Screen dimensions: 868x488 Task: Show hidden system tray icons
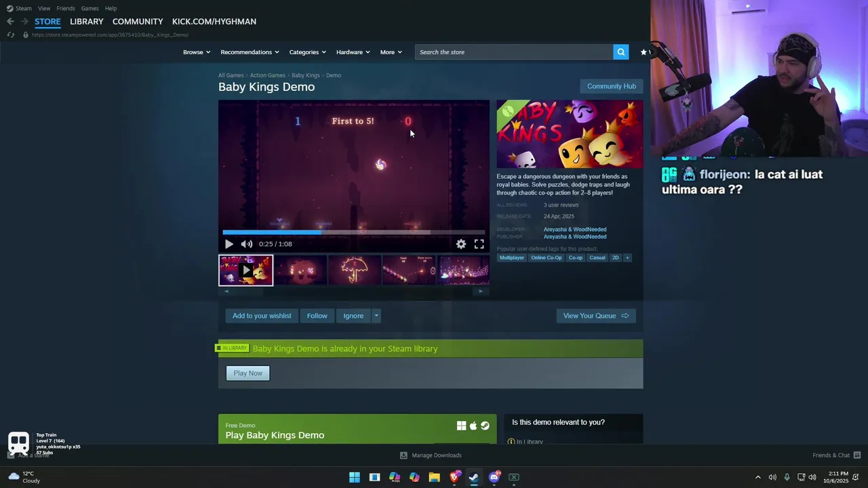[758, 477]
